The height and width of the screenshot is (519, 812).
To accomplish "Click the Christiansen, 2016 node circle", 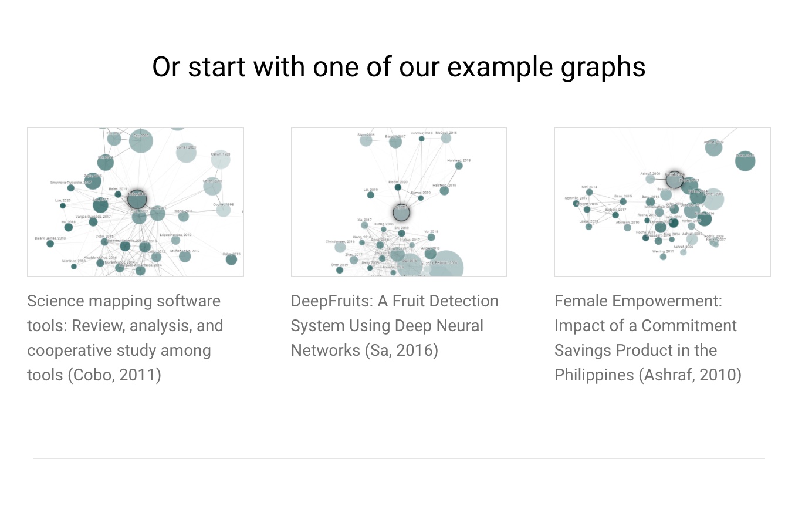I will point(340,247).
